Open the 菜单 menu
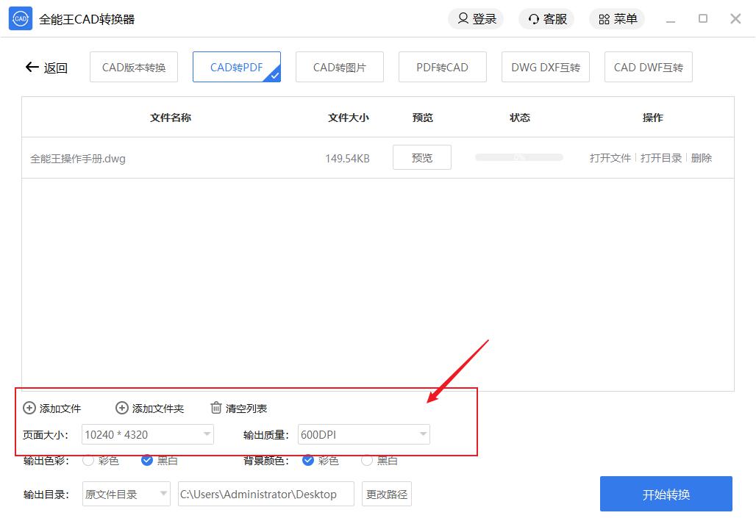This screenshot has width=756, height=532. (618, 19)
